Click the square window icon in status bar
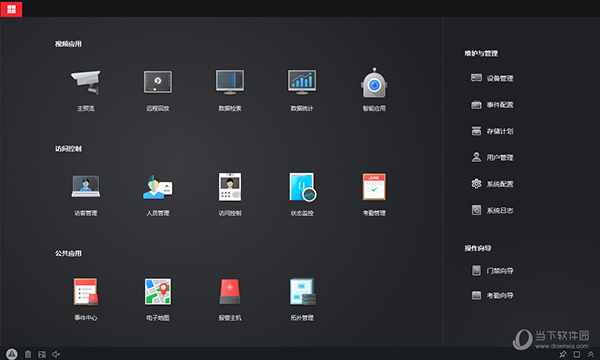The image size is (600, 360). click(577, 354)
